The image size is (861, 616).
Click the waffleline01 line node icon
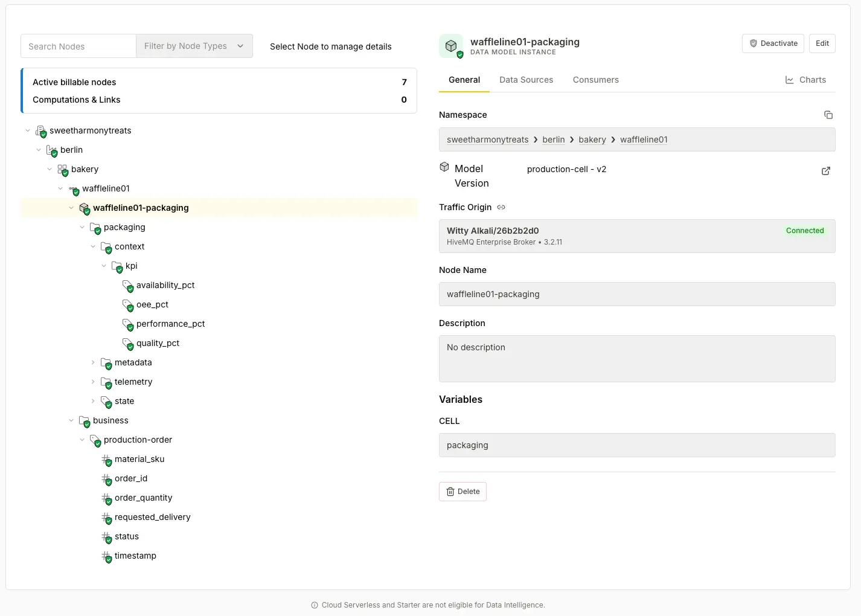click(x=73, y=190)
